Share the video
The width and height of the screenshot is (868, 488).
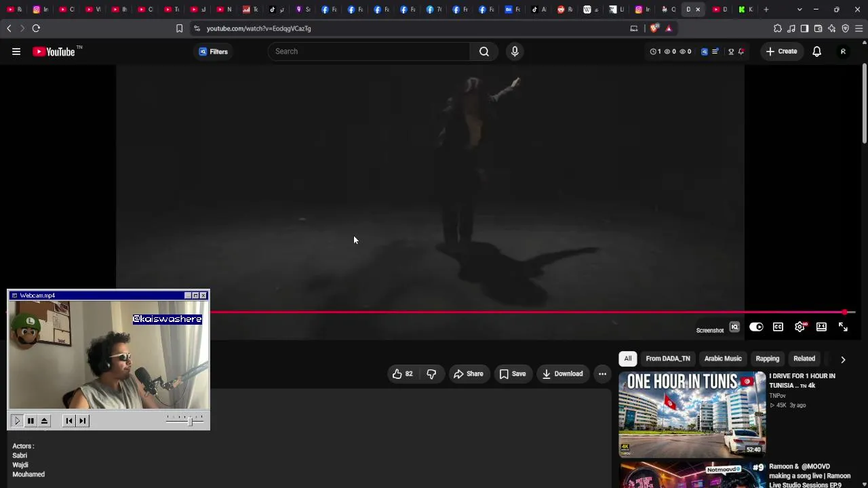tap(469, 374)
